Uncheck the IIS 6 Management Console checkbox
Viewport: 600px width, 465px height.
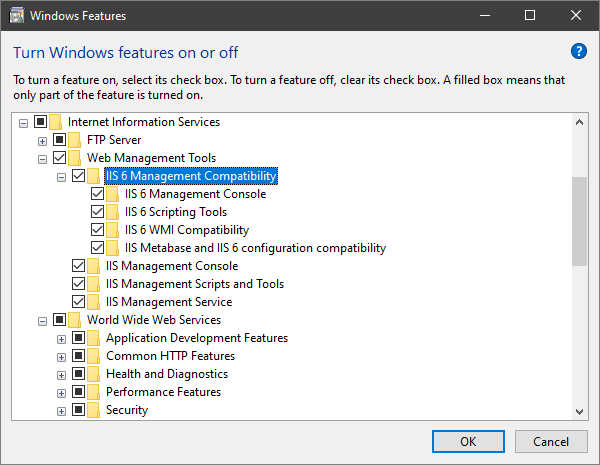tap(98, 194)
